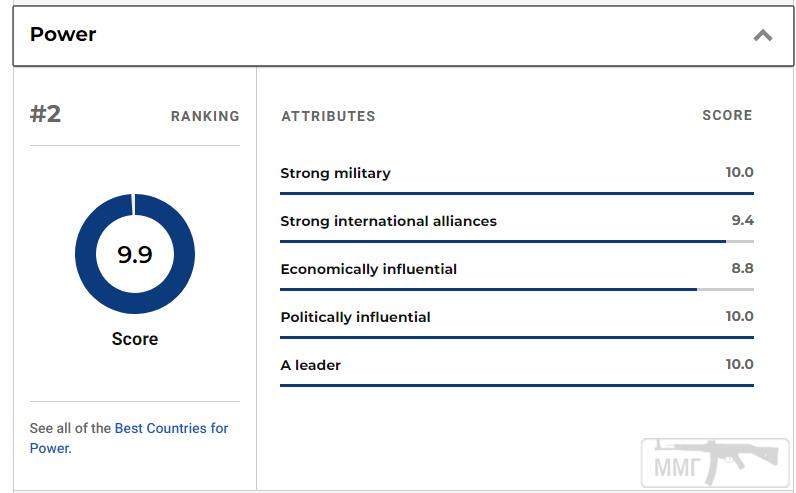Click the Economically influential progress bar
Viewport: 796px width, 493px height.
(517, 289)
